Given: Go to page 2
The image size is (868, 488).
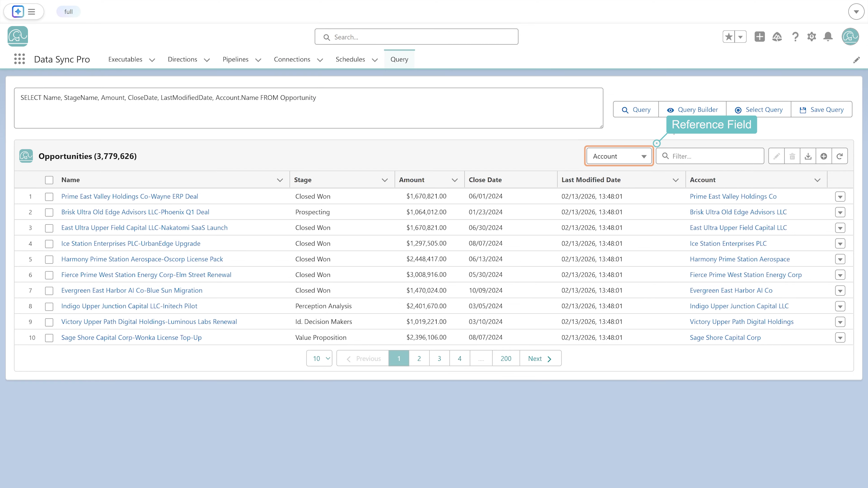Looking at the screenshot, I should pos(419,358).
